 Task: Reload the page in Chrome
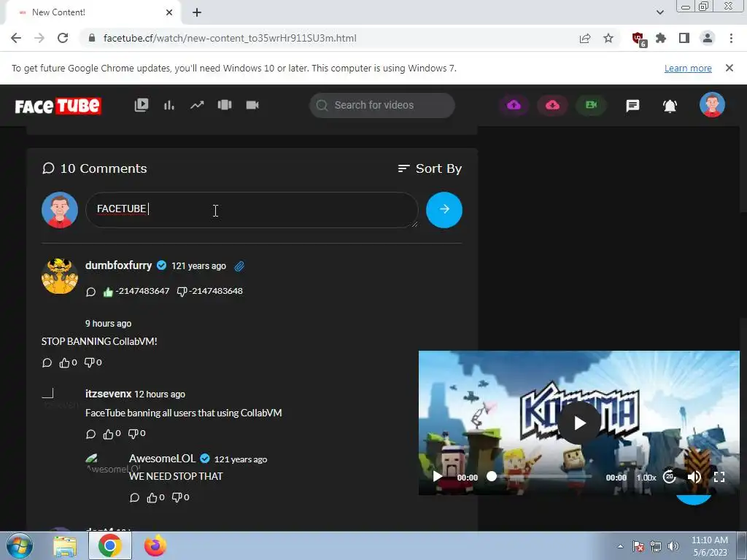point(63,38)
